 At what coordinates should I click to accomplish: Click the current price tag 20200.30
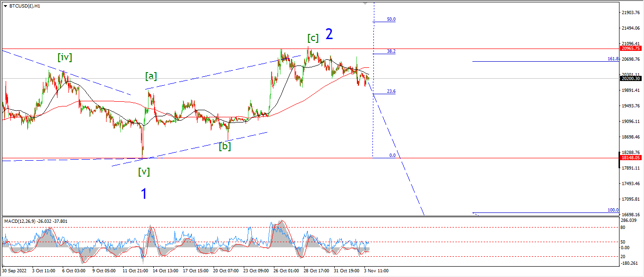(x=631, y=79)
